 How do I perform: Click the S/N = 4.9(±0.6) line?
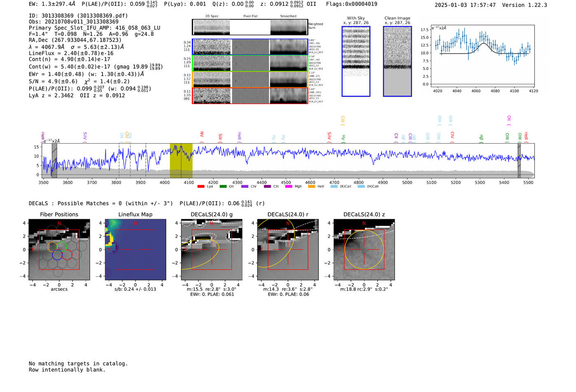click(53, 81)
